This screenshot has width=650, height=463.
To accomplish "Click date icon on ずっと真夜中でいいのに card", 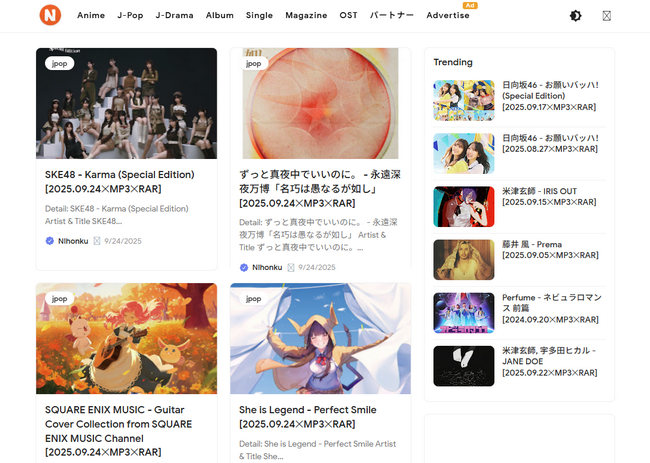I will 291,267.
